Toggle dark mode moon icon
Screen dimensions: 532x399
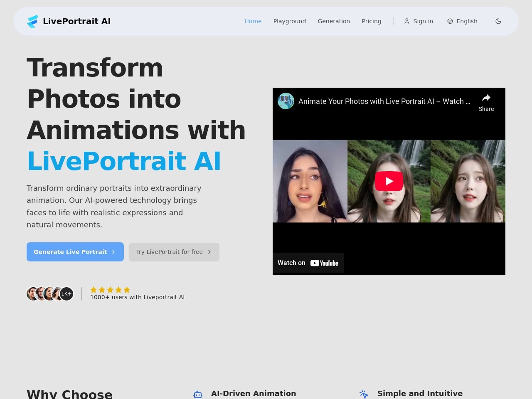(x=498, y=21)
